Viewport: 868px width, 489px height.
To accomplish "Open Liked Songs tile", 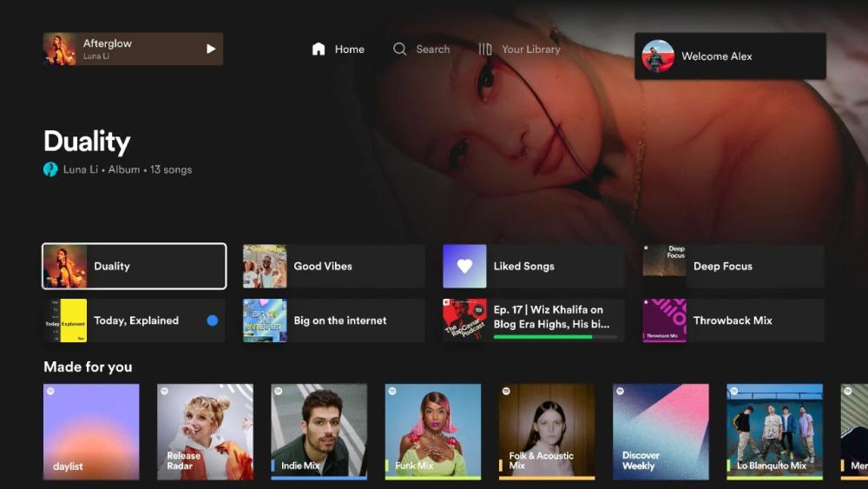I will pos(534,266).
